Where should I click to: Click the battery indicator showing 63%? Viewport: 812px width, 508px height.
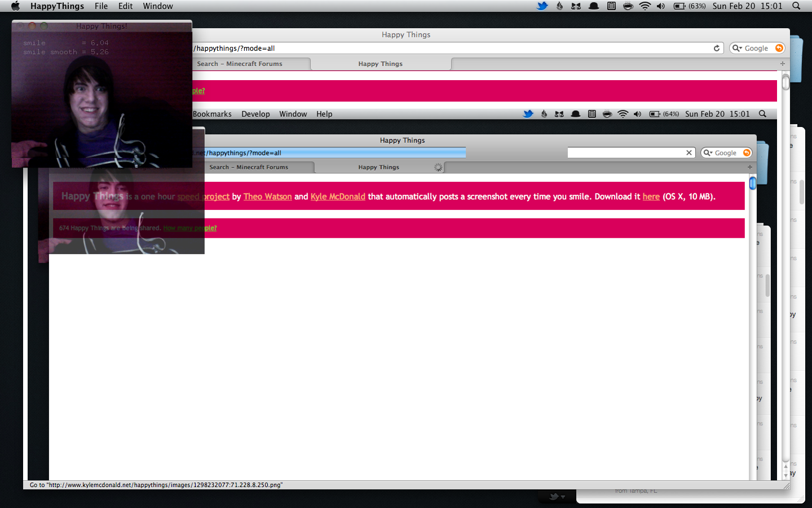(689, 6)
